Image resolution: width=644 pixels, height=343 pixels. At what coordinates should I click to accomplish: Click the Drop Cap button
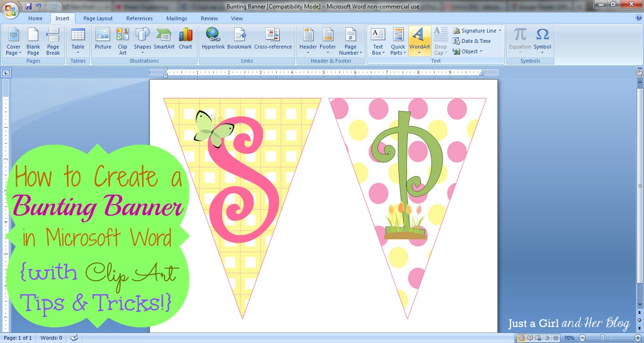coord(441,41)
